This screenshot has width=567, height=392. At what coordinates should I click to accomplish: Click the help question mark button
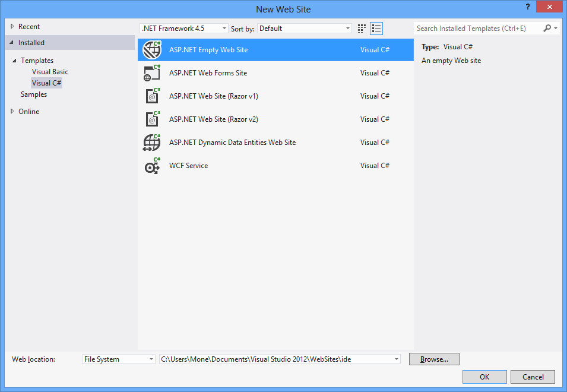[528, 7]
